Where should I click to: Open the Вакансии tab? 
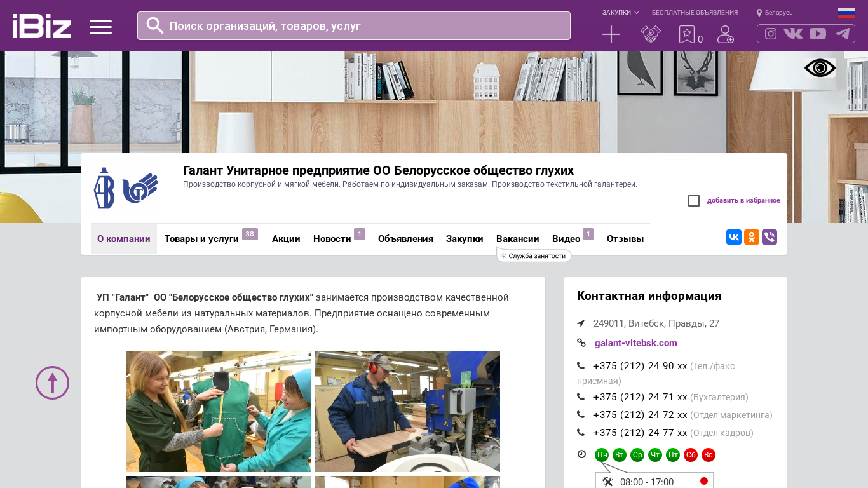[x=518, y=239]
